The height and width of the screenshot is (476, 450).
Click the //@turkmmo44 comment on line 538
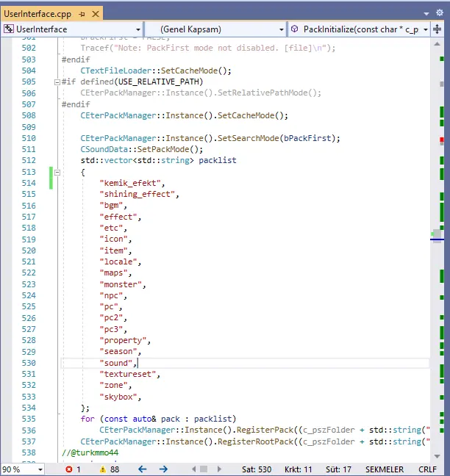pos(90,452)
